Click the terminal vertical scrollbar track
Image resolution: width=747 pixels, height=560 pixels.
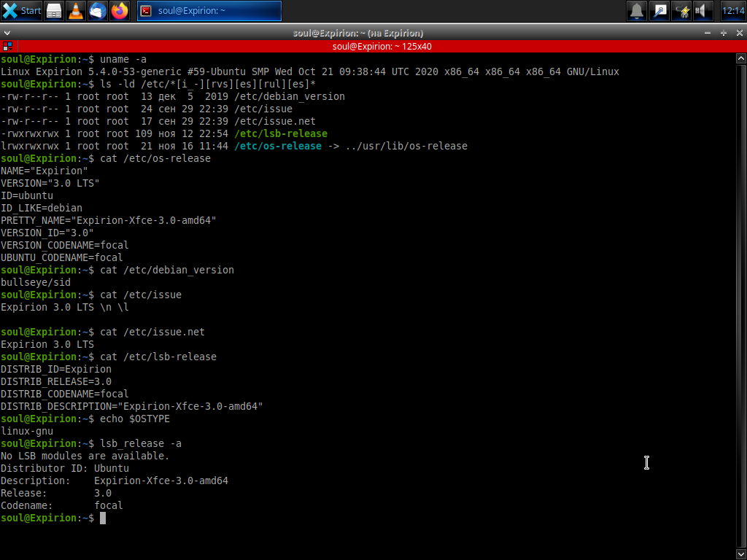[741, 306]
